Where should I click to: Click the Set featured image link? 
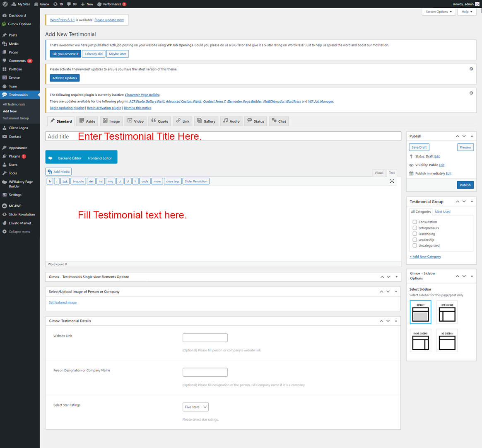[x=63, y=303]
